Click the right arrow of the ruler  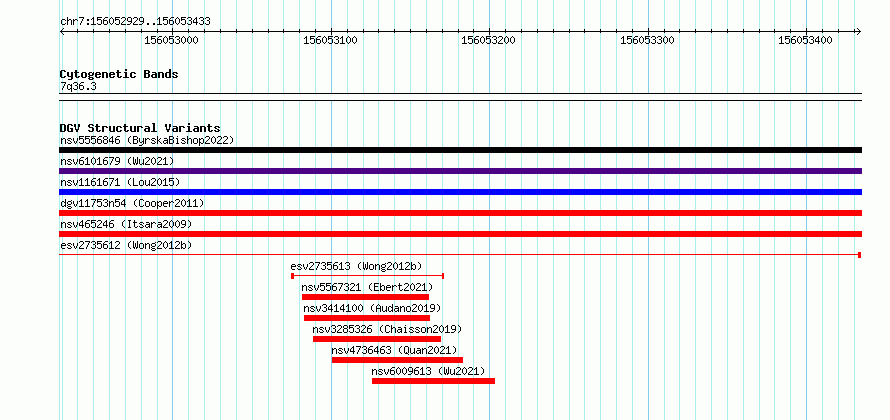click(859, 32)
